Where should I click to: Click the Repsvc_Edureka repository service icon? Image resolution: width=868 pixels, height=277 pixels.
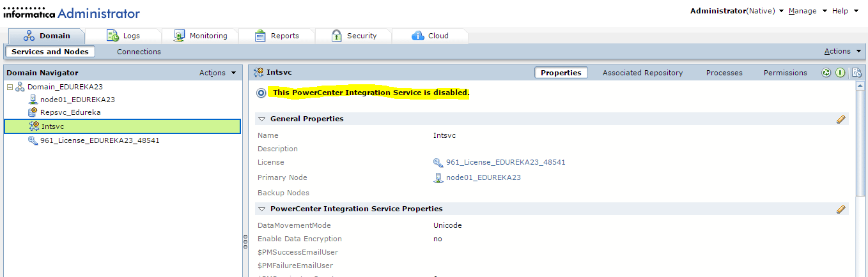[x=33, y=112]
